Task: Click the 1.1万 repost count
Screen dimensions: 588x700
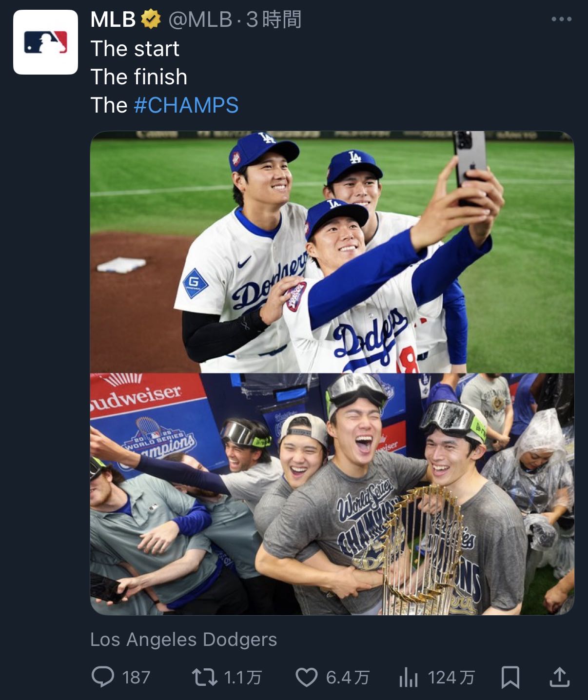Action: tap(243, 677)
